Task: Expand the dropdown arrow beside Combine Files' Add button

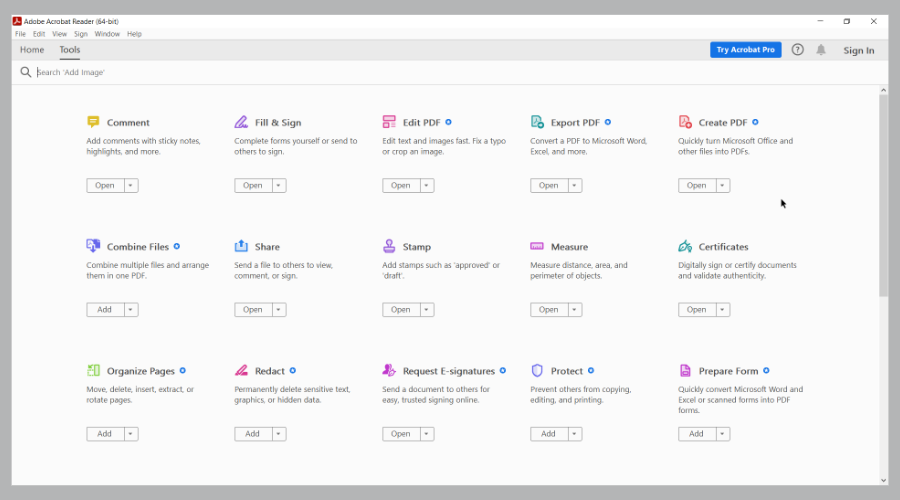Action: point(131,309)
